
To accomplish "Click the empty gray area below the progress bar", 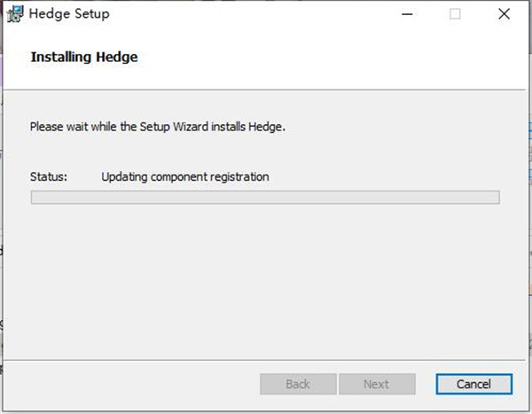I will (x=264, y=282).
